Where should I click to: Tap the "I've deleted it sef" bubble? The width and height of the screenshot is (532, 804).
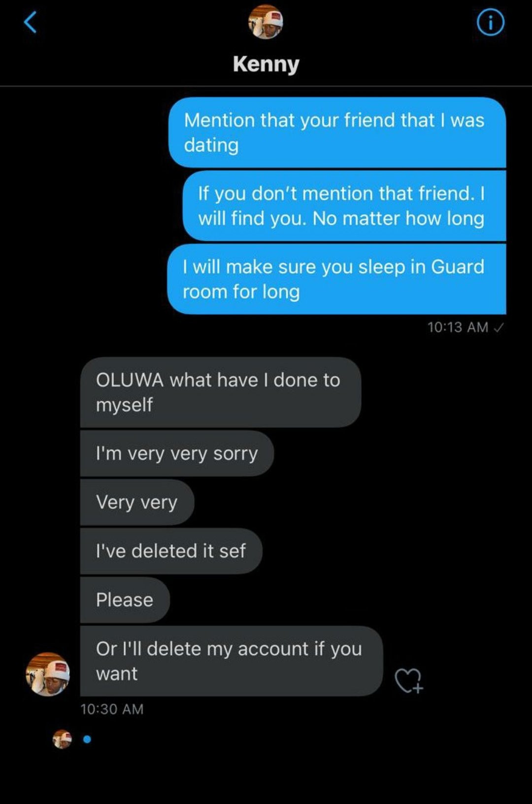(170, 551)
